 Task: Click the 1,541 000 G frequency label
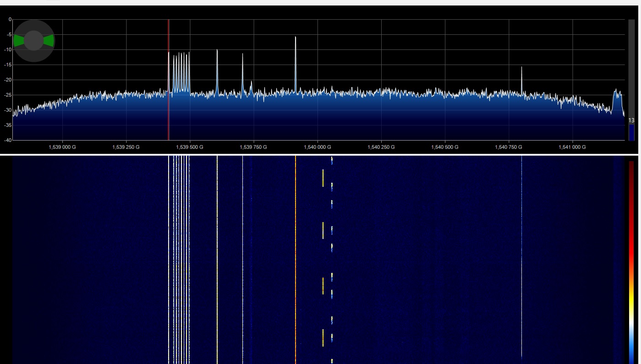click(572, 147)
